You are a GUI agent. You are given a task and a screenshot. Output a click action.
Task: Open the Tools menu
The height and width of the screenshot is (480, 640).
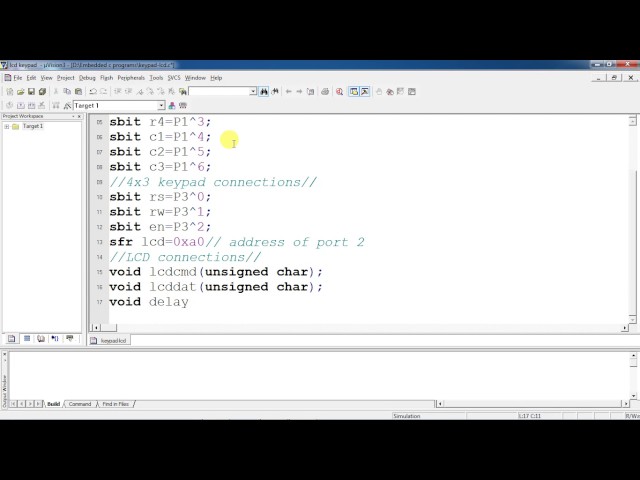pyautogui.click(x=156, y=78)
